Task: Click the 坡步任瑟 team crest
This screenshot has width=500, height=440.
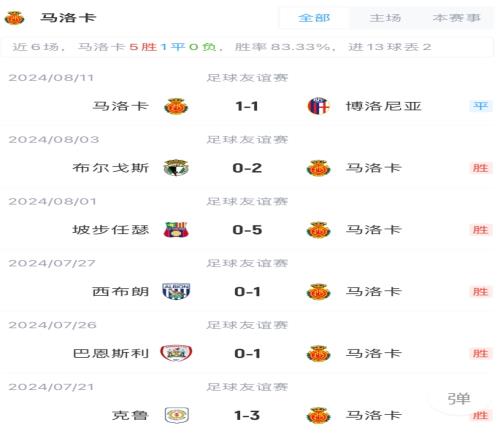Action: pos(176,230)
